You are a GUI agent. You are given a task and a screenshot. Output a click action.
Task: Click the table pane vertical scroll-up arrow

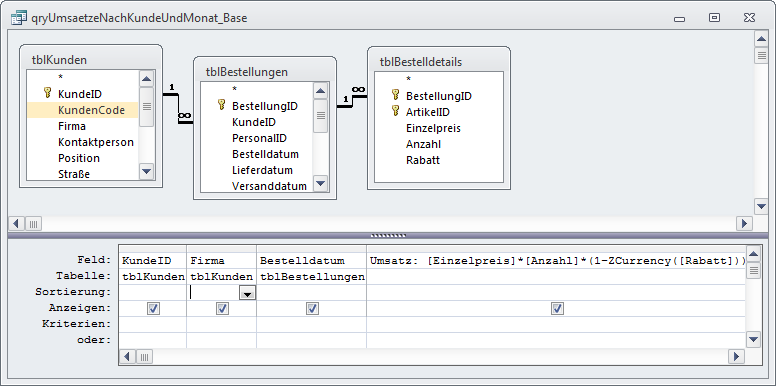[x=761, y=39]
